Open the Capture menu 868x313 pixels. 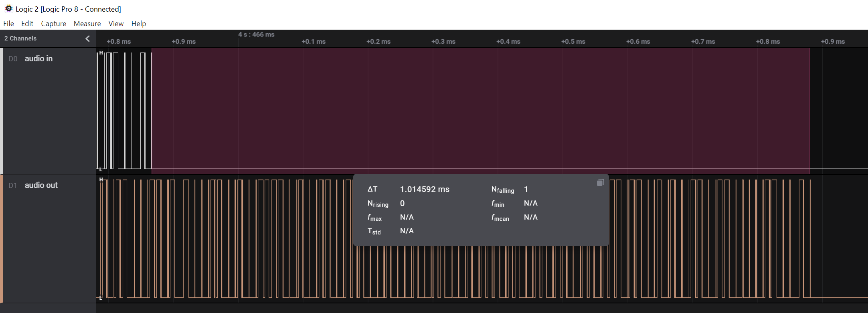point(53,24)
